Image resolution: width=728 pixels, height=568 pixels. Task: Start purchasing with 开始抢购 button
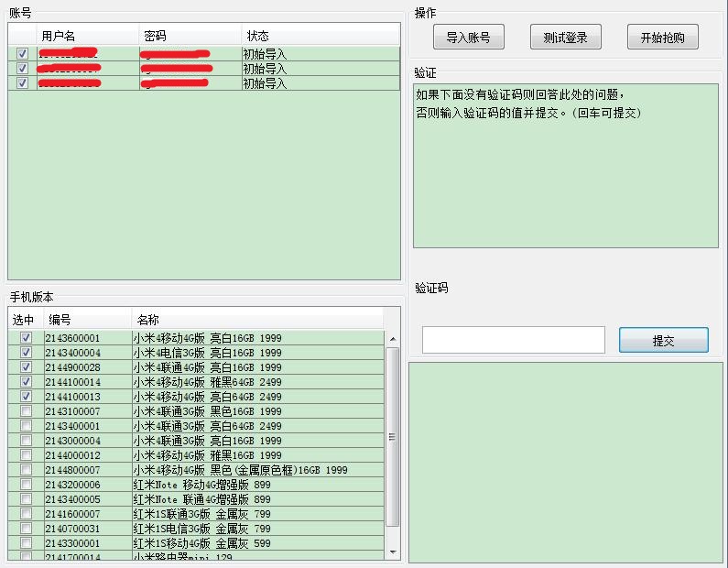point(663,38)
